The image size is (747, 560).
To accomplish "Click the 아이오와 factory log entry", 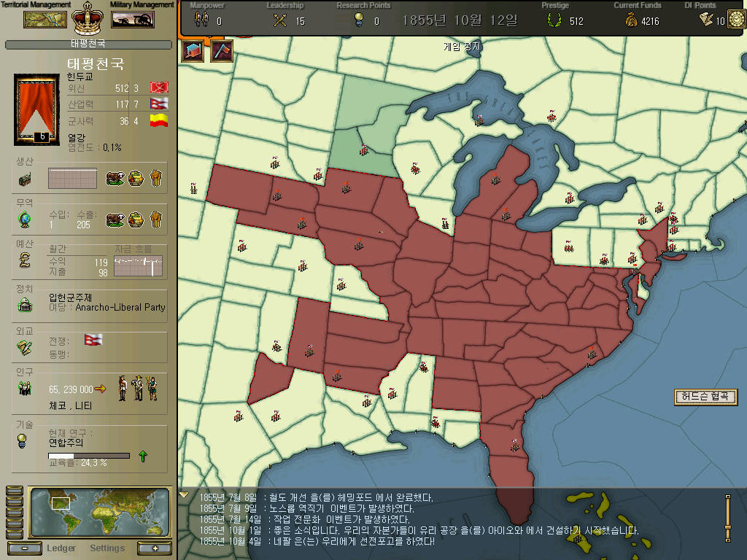I will (x=419, y=531).
